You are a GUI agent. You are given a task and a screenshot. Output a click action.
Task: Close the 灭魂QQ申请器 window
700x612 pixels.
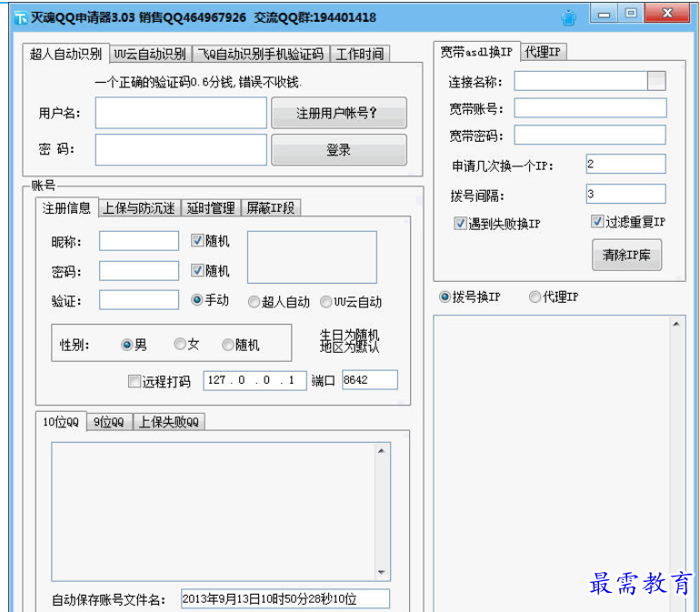pos(667,14)
